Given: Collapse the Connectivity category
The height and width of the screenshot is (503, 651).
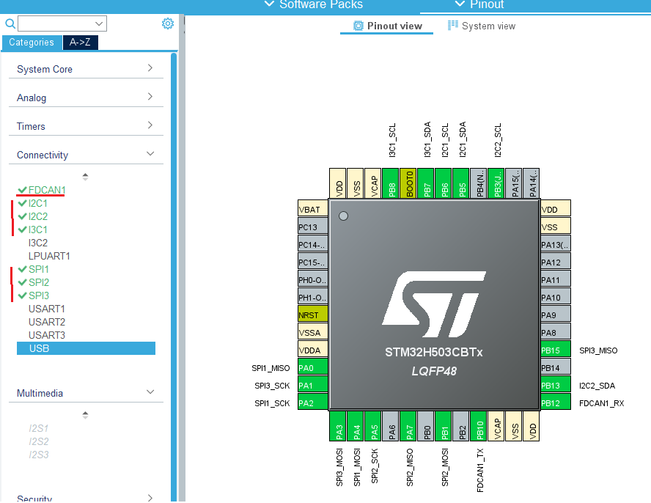Looking at the screenshot, I should click(86, 155).
